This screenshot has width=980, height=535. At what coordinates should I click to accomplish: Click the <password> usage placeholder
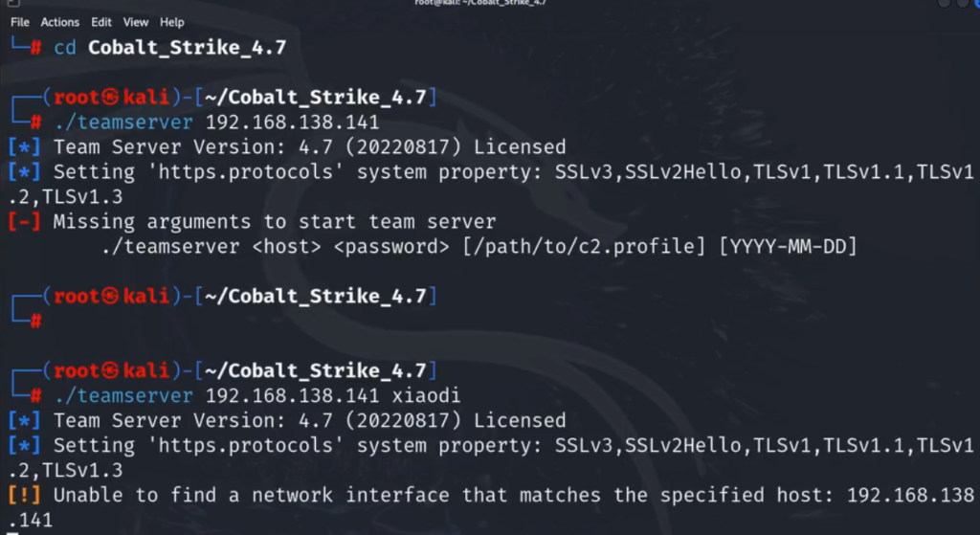pos(391,246)
